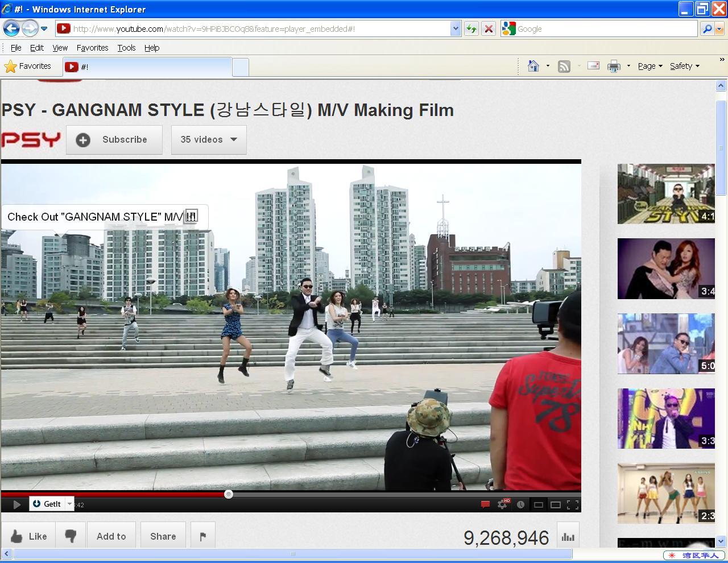The image size is (728, 563).
Task: Click the Read Mail envelope icon
Action: [593, 66]
